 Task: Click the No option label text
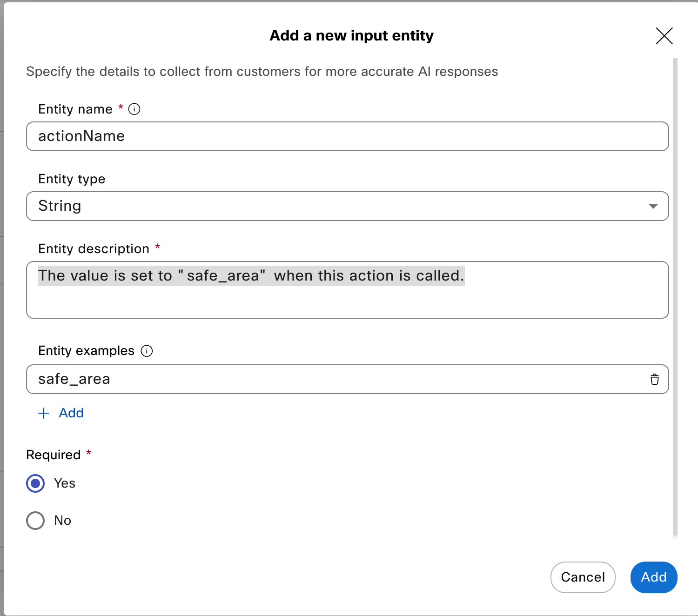tap(62, 521)
